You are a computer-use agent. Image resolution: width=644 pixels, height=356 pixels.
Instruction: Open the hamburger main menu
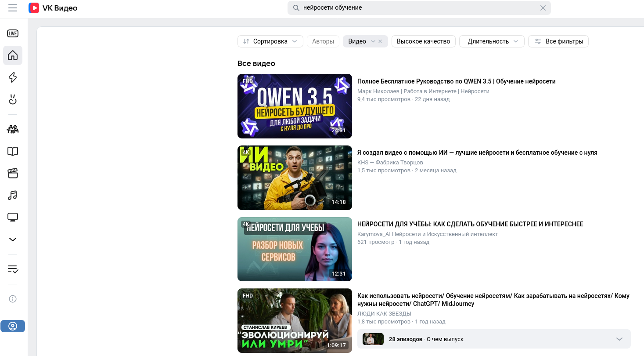coord(13,8)
